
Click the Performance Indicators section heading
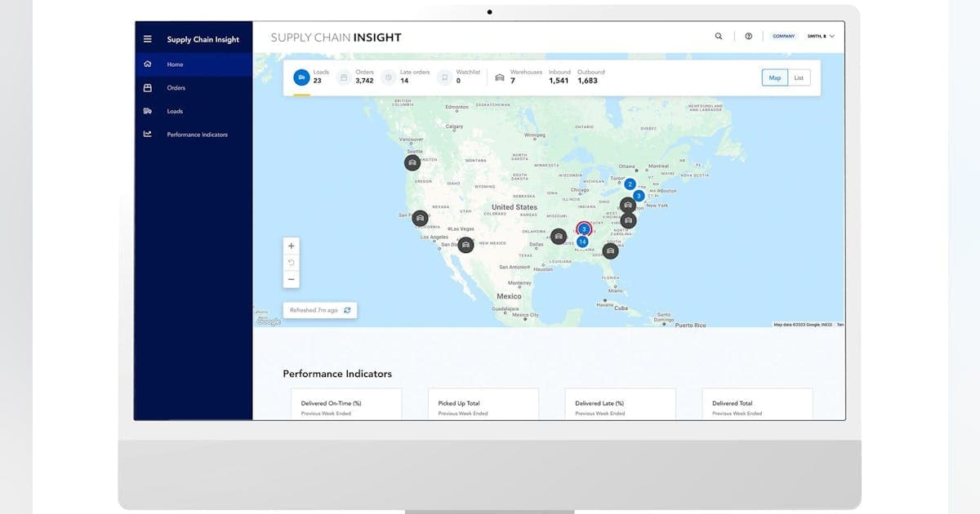(x=337, y=374)
